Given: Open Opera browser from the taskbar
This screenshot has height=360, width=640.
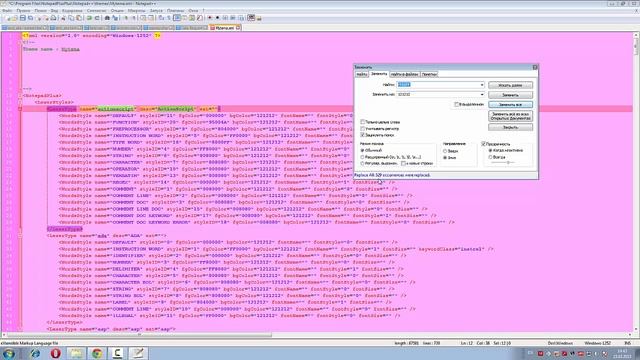Looking at the screenshot, I should point(56,353).
